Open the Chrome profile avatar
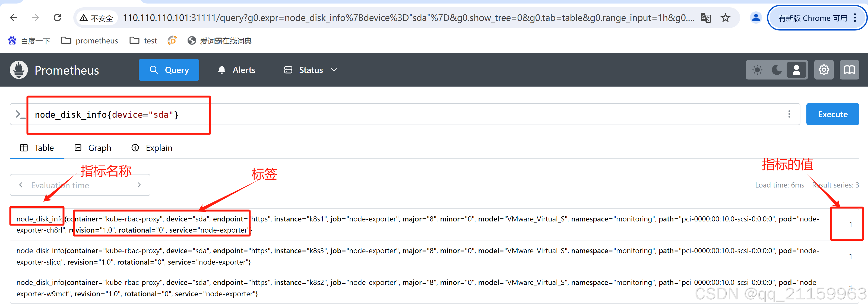This screenshot has height=308, width=868. coord(756,18)
